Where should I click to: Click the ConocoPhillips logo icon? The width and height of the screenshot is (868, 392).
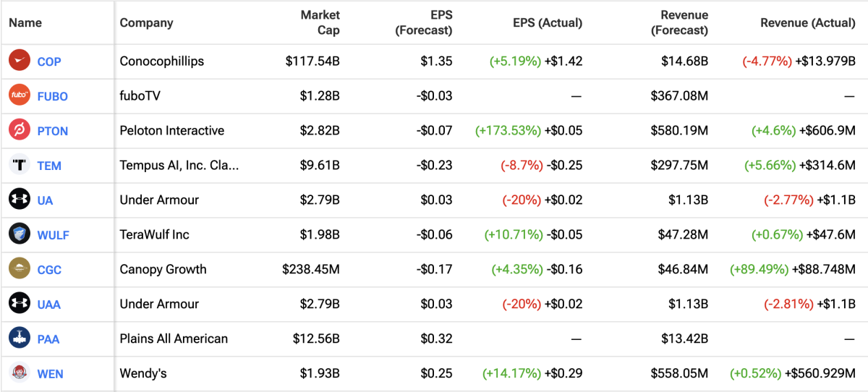[19, 61]
